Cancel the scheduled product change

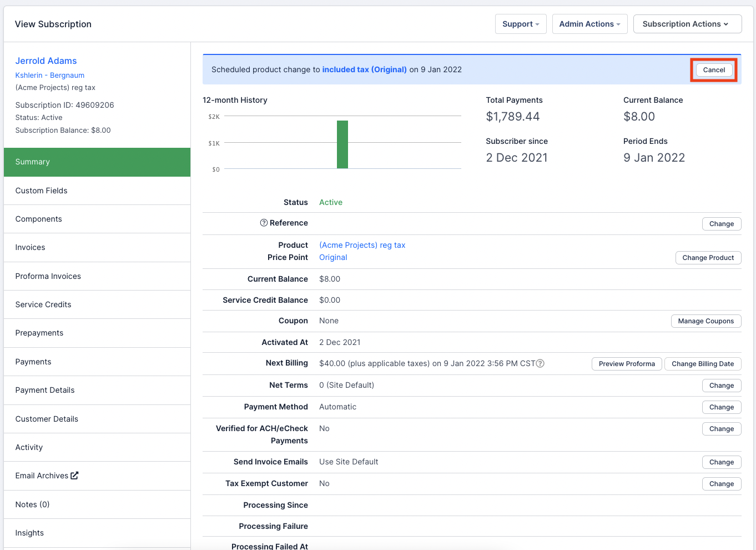713,70
